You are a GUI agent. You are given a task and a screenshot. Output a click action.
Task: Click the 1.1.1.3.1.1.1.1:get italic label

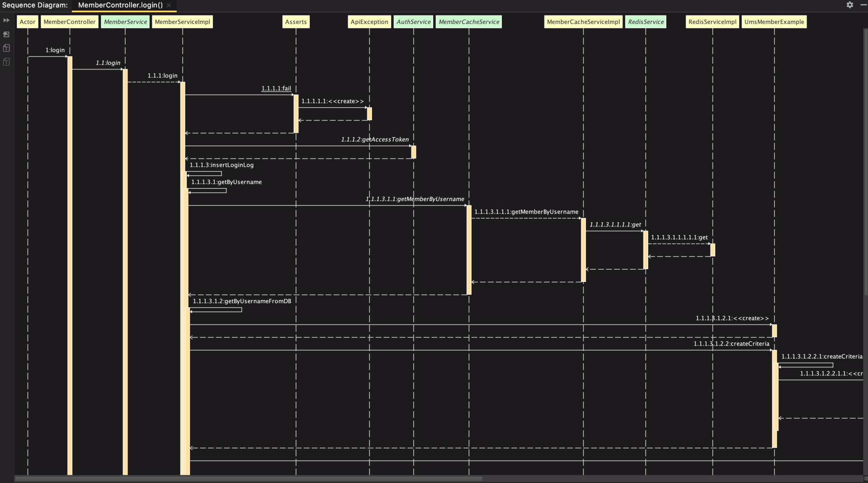coord(615,225)
